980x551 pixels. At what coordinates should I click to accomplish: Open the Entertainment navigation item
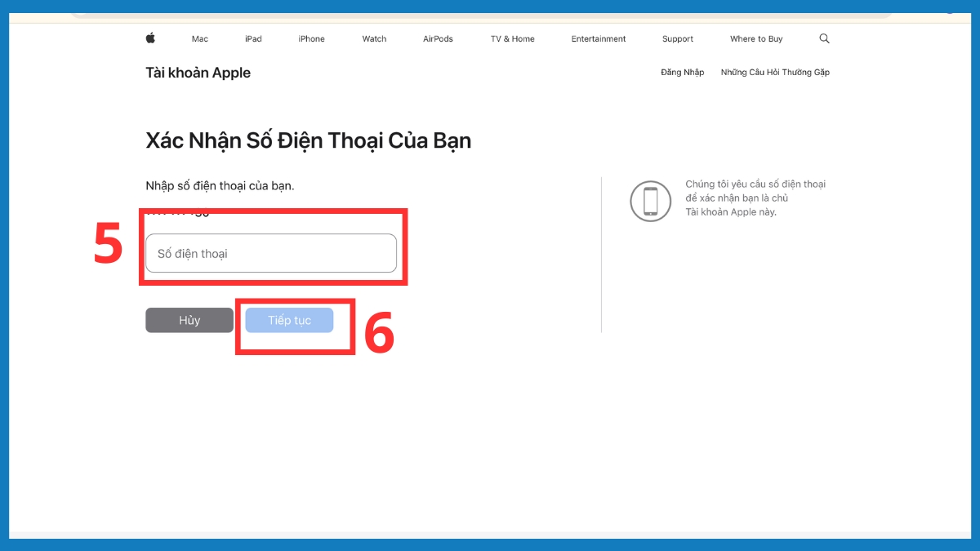coord(599,38)
